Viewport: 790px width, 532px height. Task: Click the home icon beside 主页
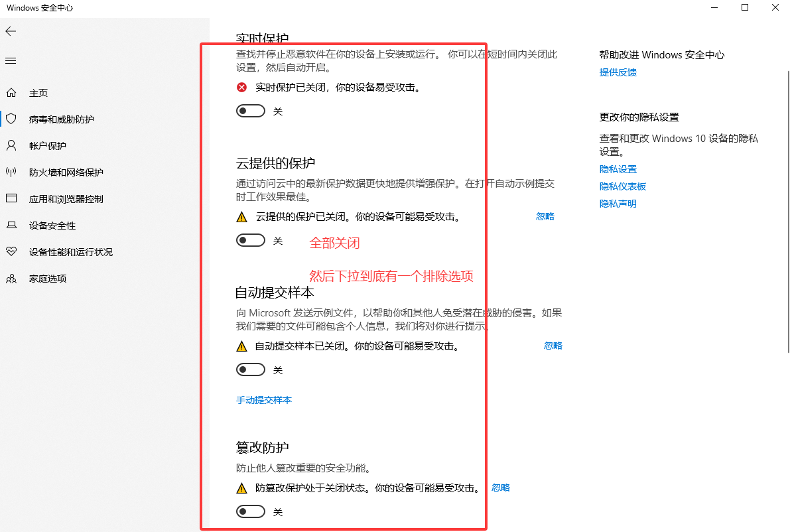[11, 93]
